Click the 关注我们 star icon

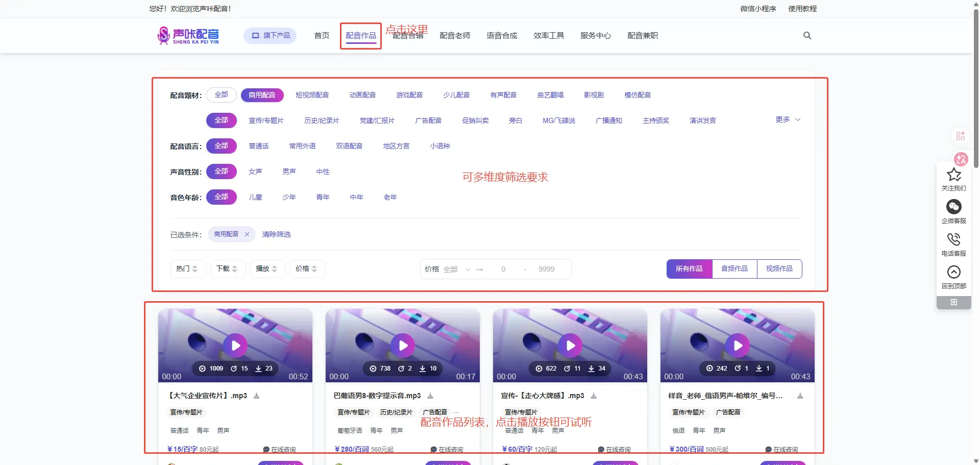(x=953, y=175)
